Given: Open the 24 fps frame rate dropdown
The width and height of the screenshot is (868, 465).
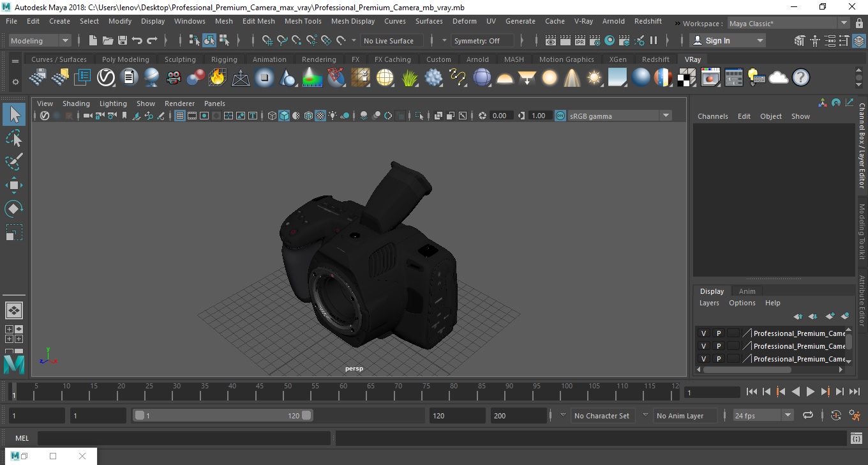Looking at the screenshot, I should (x=763, y=415).
